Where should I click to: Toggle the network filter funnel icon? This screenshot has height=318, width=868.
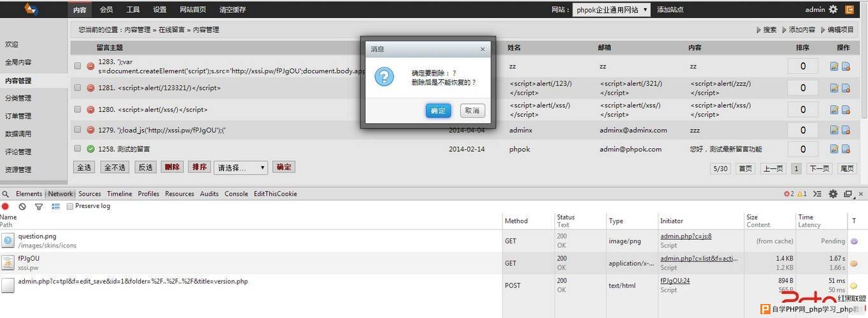tap(39, 207)
